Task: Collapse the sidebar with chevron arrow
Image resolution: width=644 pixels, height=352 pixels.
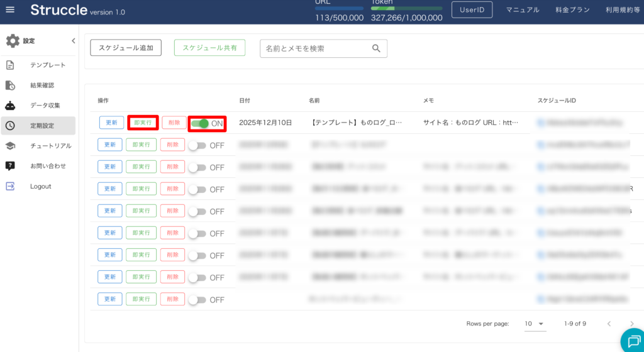Action: click(x=73, y=41)
